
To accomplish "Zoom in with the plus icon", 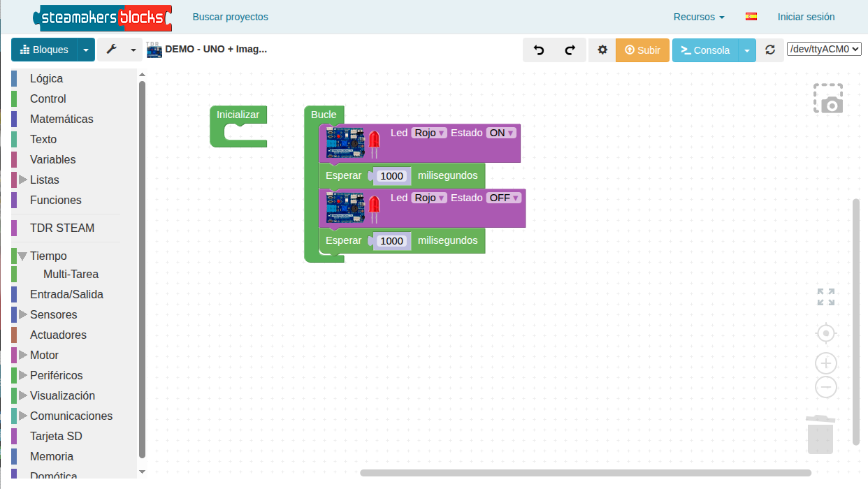I will [x=826, y=363].
